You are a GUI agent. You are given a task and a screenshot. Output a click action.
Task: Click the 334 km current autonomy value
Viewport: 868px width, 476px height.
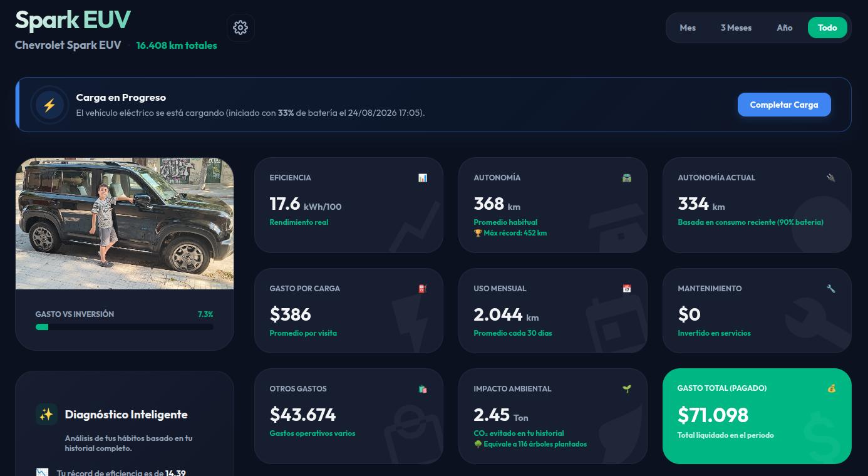[701, 204]
